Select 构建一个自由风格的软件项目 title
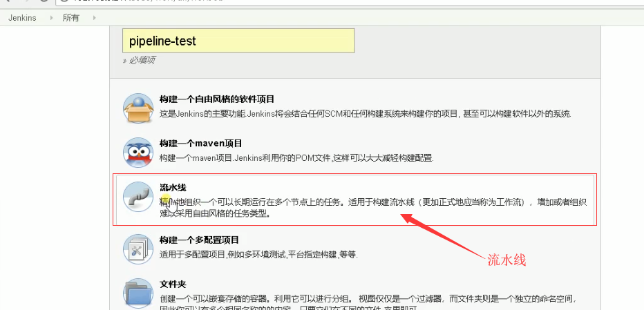 coord(217,99)
